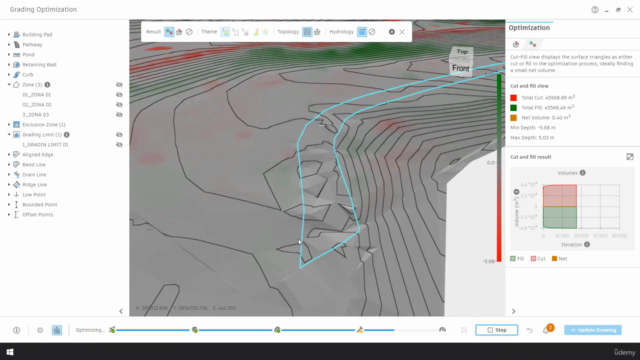Open the Windows Start menu
Image resolution: width=640 pixels, height=360 pixels.
[10, 352]
